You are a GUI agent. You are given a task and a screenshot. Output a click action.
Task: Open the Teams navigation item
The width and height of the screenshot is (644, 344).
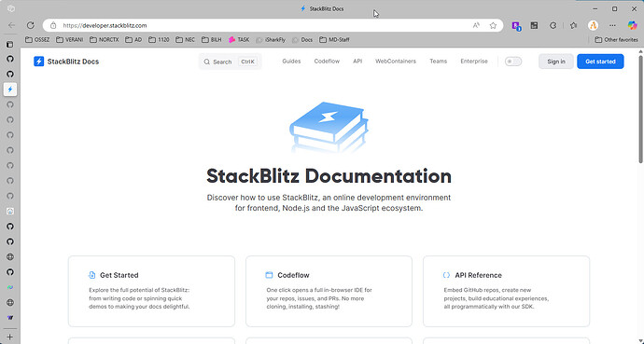439,62
